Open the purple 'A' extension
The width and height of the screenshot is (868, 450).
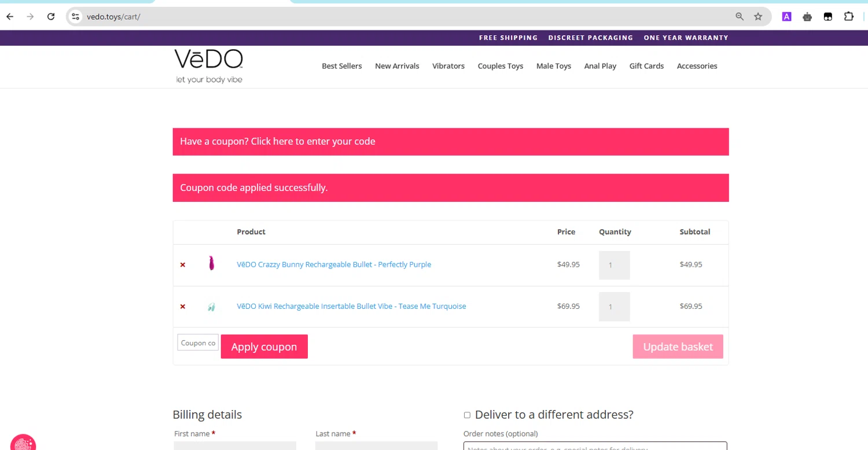click(787, 17)
